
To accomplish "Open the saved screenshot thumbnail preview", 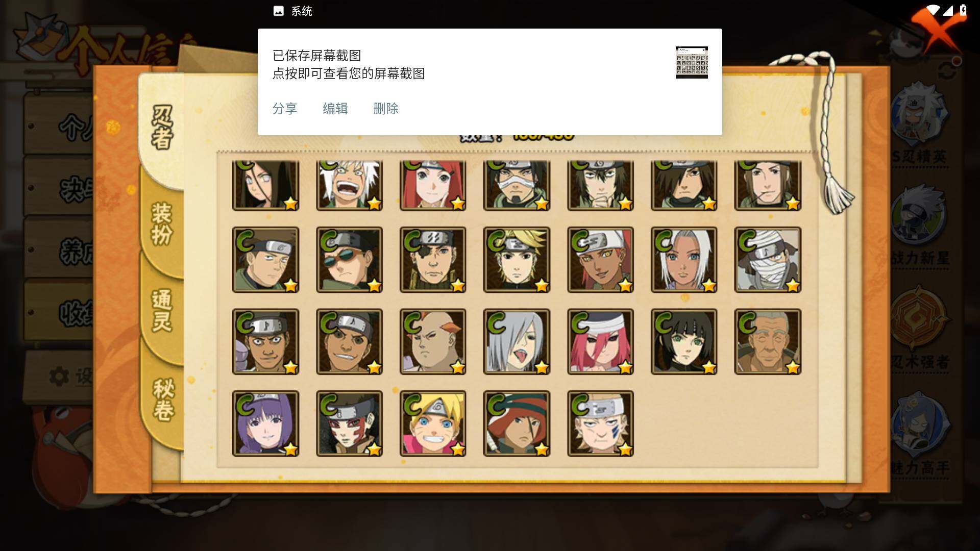I will click(x=692, y=62).
